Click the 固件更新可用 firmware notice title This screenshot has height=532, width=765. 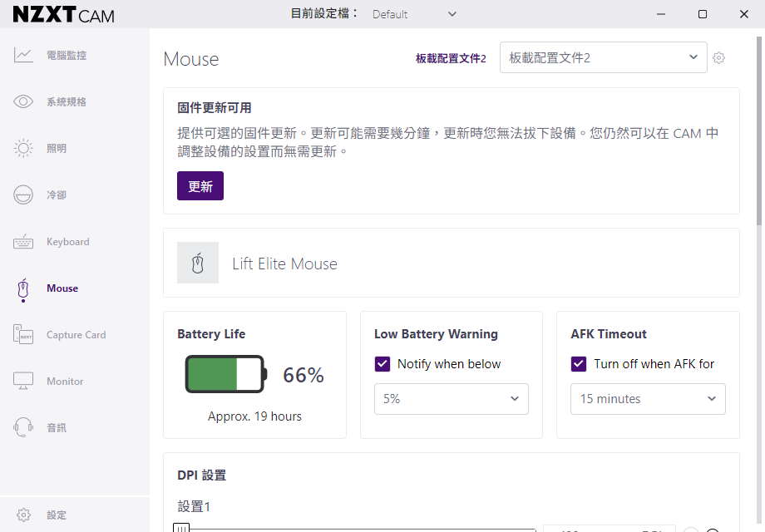click(215, 108)
